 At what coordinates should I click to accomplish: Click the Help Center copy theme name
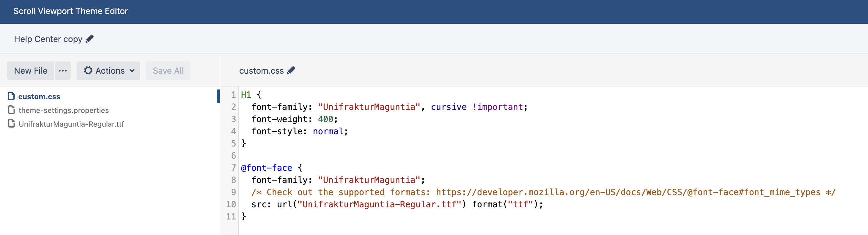[48, 39]
